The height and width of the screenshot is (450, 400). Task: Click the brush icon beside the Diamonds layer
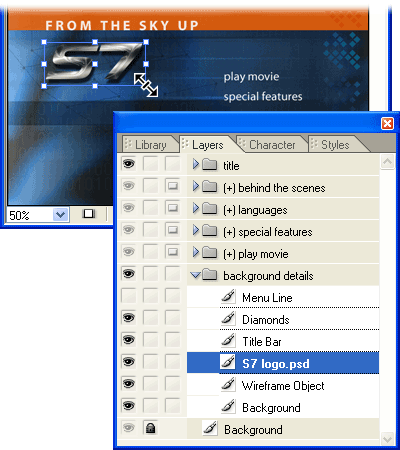tap(228, 318)
